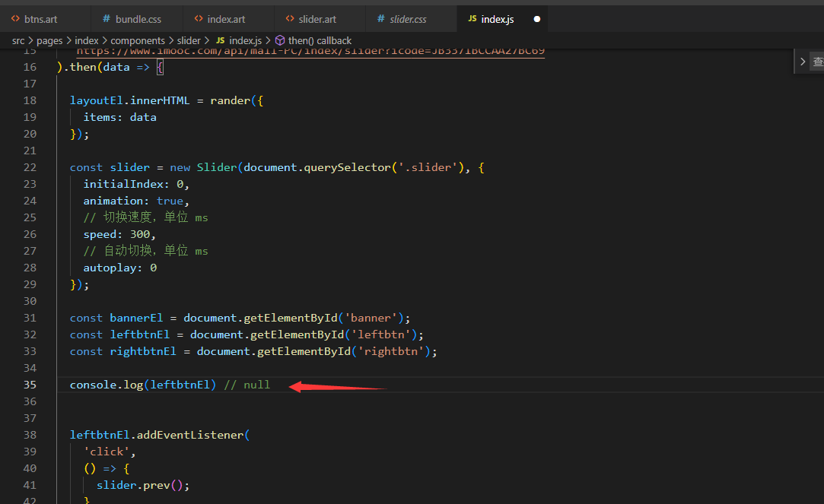Click the JS file icon in the breadcrumb
Viewport: 824px width, 504px height.
pyautogui.click(x=221, y=40)
